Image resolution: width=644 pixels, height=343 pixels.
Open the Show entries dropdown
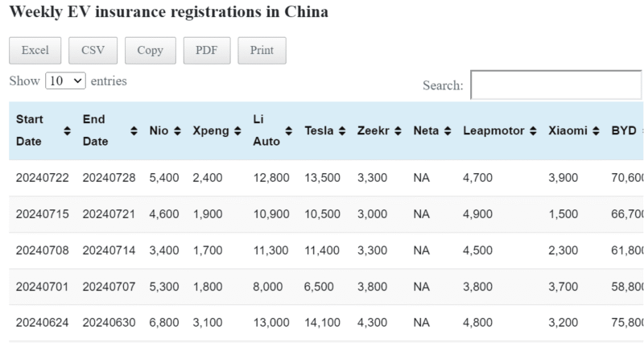[66, 81]
